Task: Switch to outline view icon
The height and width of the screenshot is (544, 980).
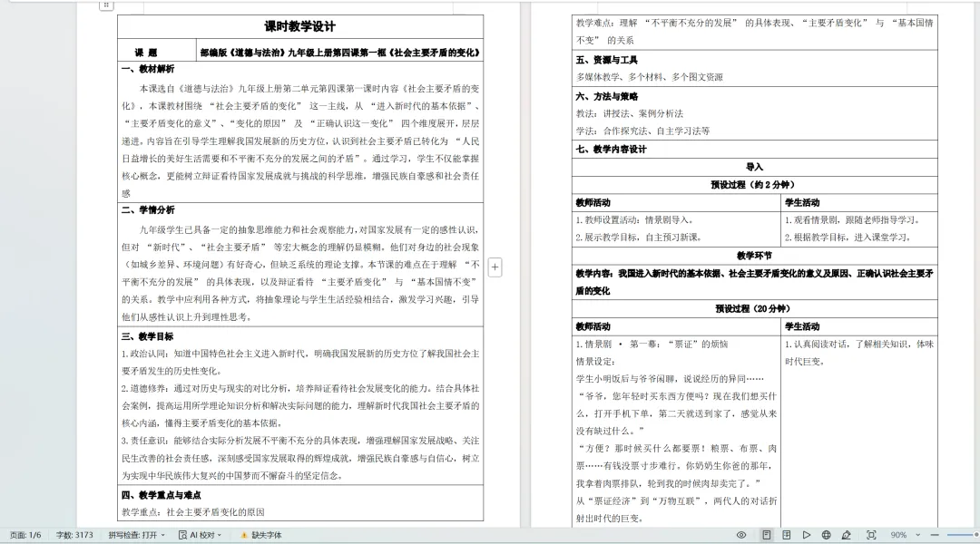Action: (786, 535)
